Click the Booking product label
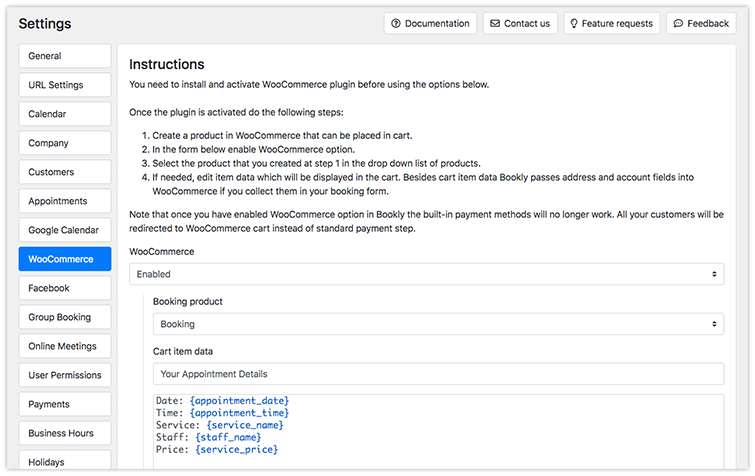The height and width of the screenshot is (476, 755). pos(188,302)
